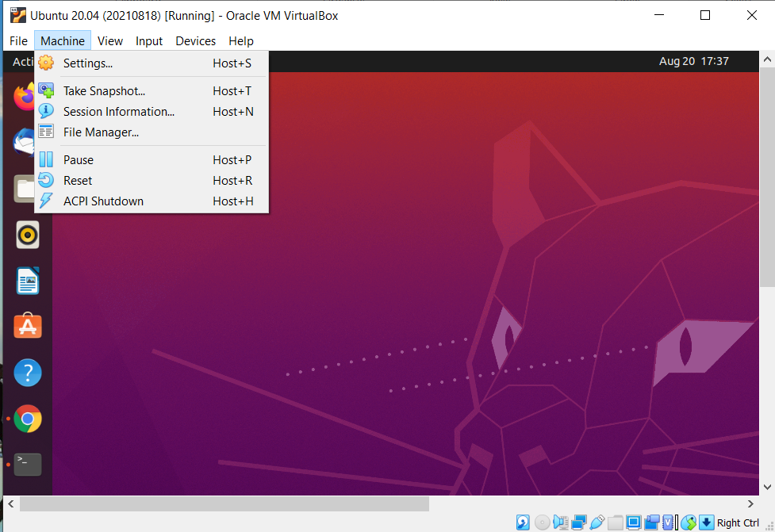The image size is (775, 532).
Task: Open the Help icon in Ubuntu dock
Action: point(28,373)
